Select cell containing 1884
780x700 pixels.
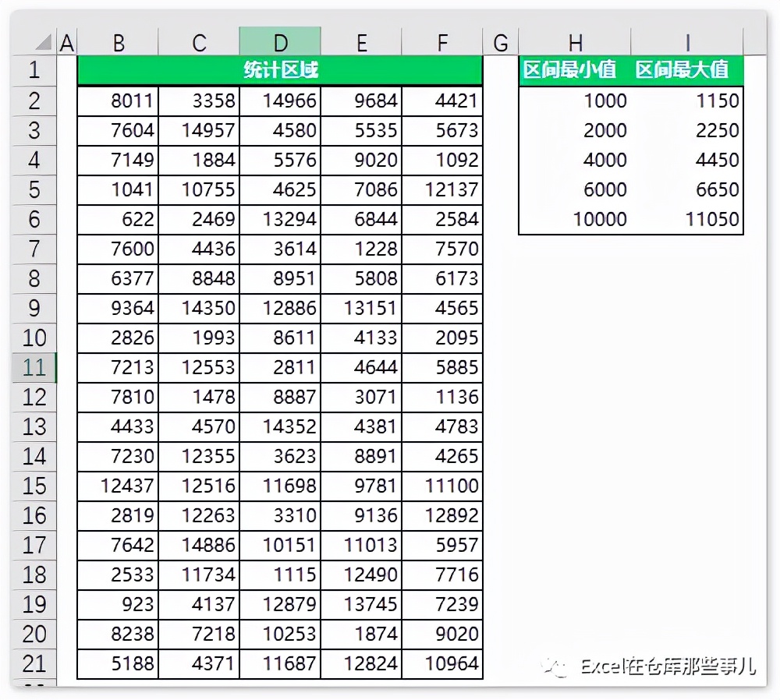(x=199, y=160)
